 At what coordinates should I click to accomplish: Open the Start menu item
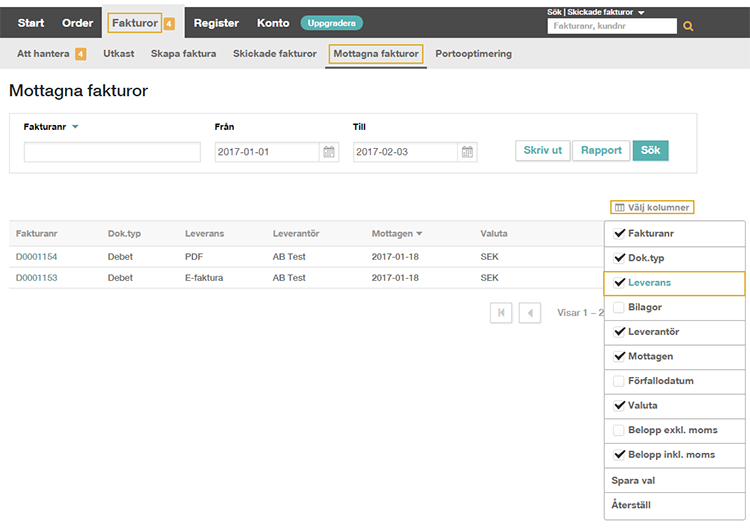pos(31,23)
